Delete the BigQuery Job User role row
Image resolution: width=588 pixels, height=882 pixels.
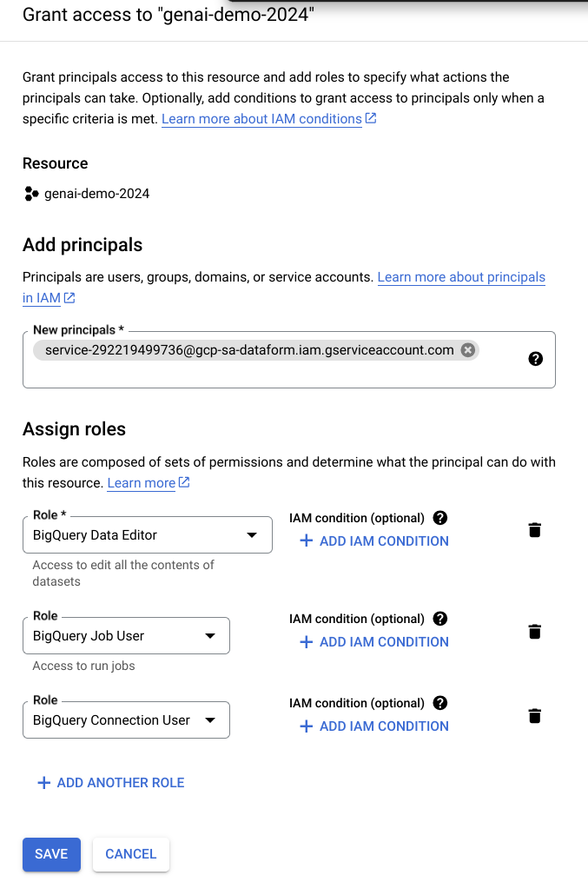535,632
